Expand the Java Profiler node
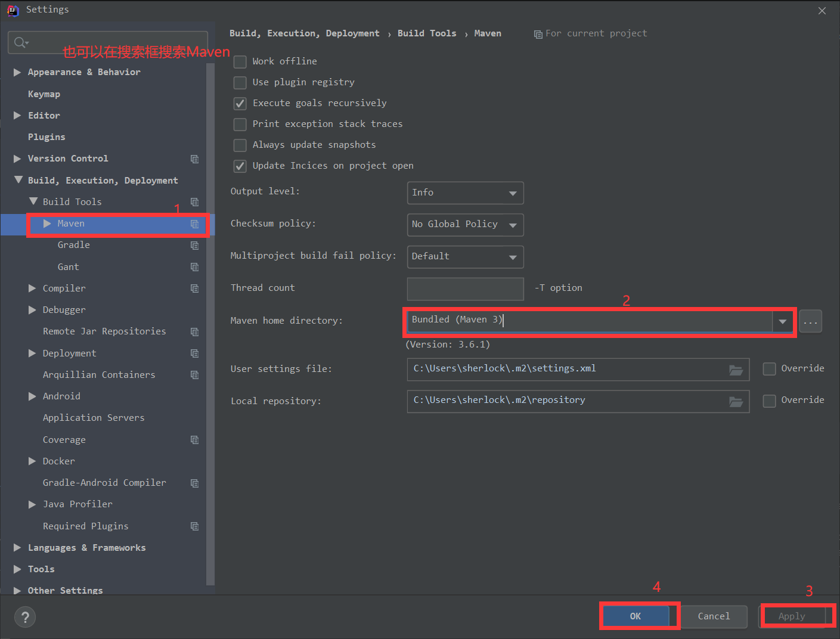Viewport: 840px width, 639px height. (x=32, y=504)
